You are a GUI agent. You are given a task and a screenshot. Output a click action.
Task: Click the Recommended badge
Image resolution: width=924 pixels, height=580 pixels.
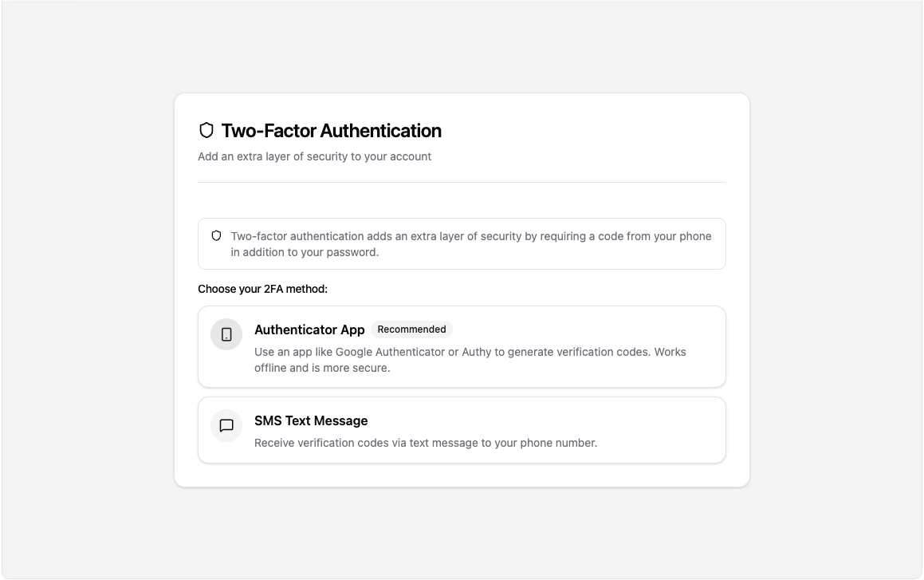pos(411,329)
